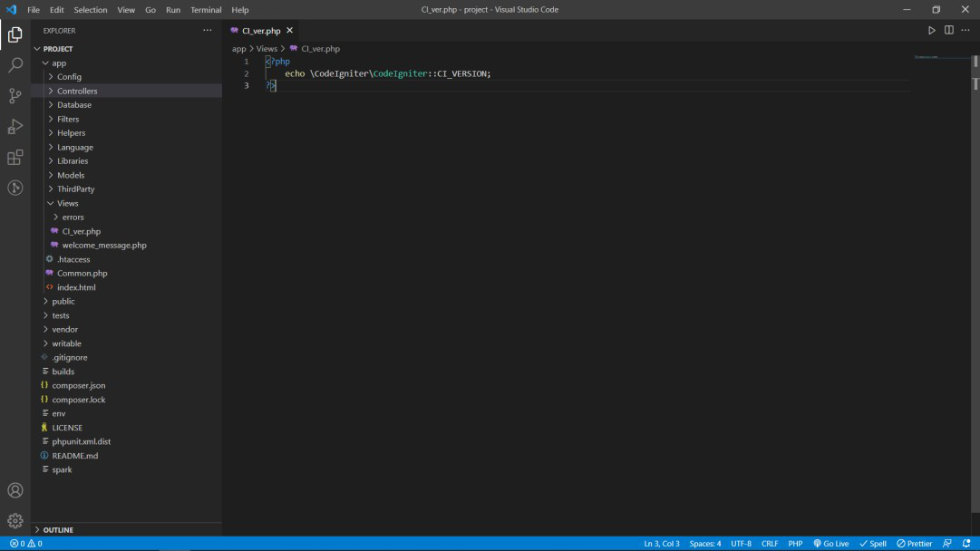Click the feedback icon in status bar

pyautogui.click(x=947, y=544)
